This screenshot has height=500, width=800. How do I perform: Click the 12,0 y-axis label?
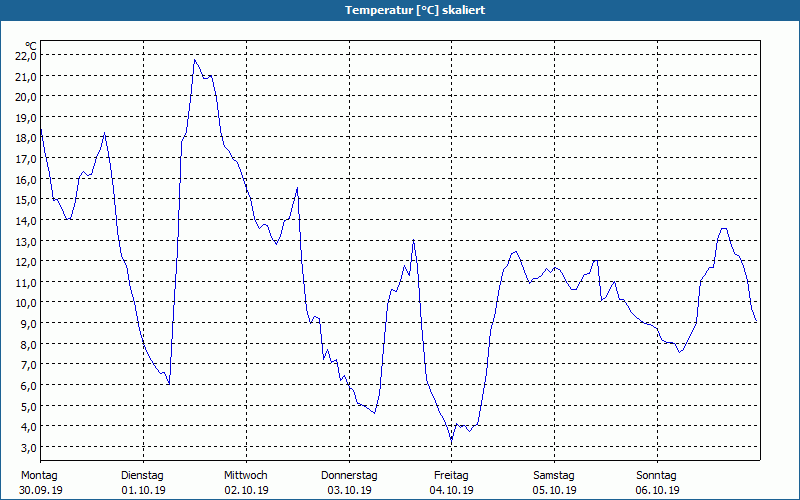point(26,262)
